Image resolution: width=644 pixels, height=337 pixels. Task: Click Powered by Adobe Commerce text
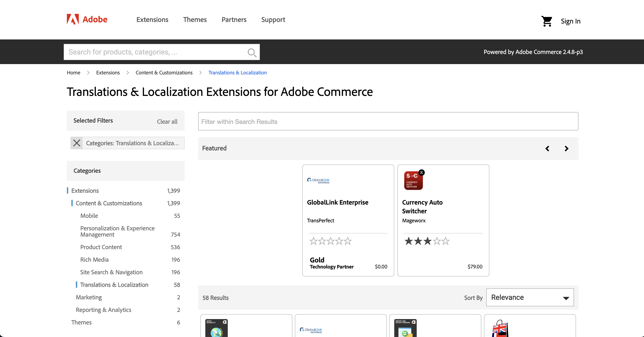(x=533, y=52)
